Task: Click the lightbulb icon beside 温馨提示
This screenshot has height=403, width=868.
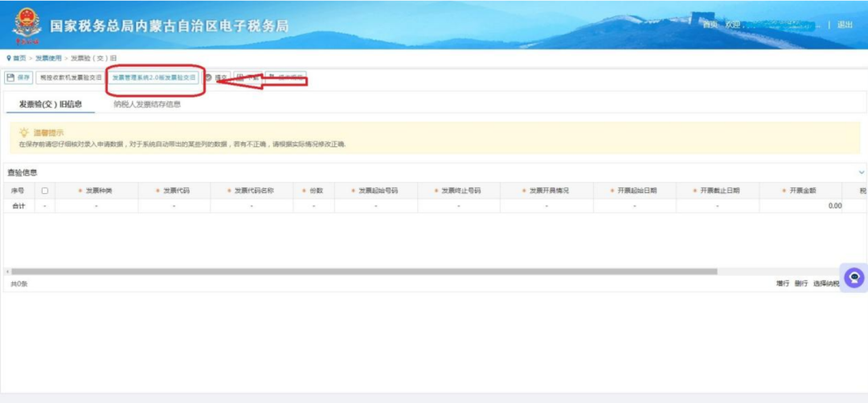Action: coord(24,133)
